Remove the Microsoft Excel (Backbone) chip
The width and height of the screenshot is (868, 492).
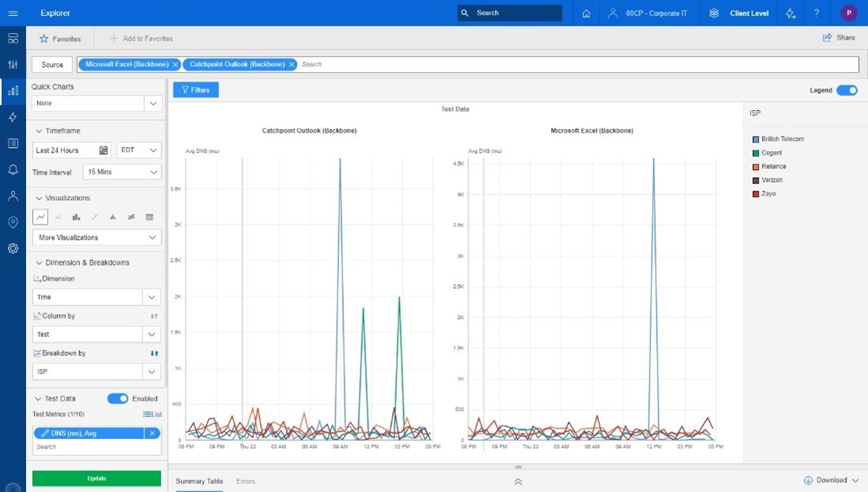[175, 64]
